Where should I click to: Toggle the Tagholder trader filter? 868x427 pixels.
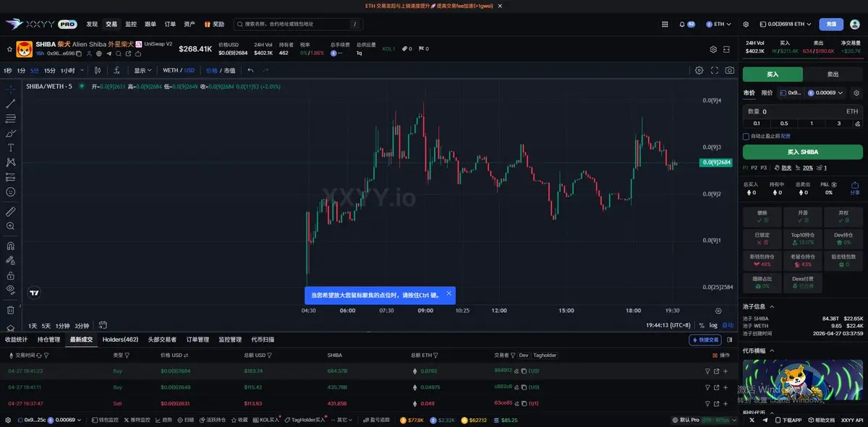(x=545, y=355)
